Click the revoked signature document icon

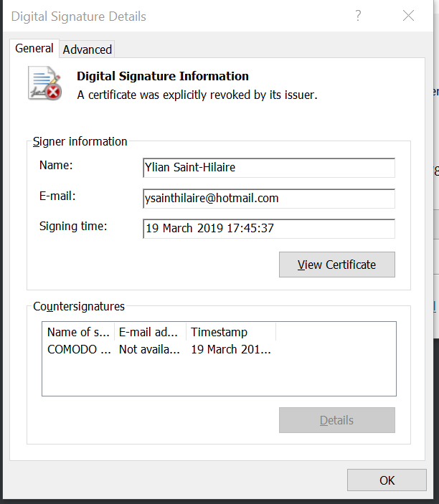pyautogui.click(x=44, y=83)
